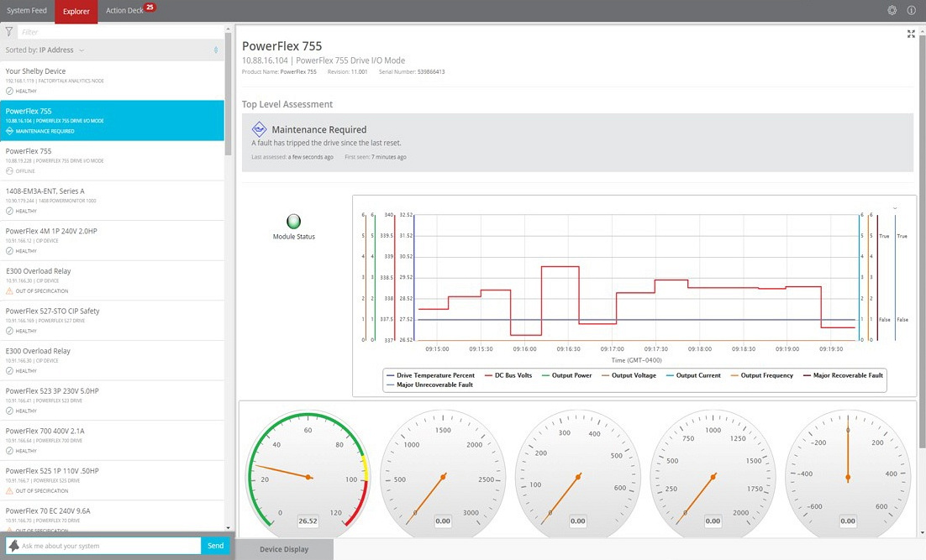The width and height of the screenshot is (926, 560).
Task: Click the Action Deck notification badge showing 25
Action: (150, 7)
